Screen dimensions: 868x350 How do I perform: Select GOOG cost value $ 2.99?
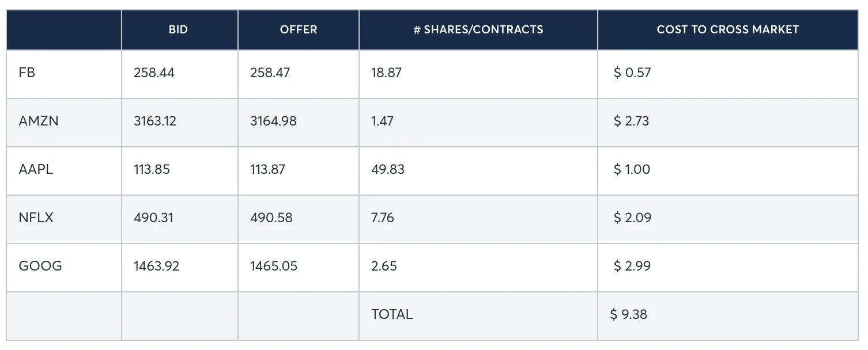[x=632, y=266]
